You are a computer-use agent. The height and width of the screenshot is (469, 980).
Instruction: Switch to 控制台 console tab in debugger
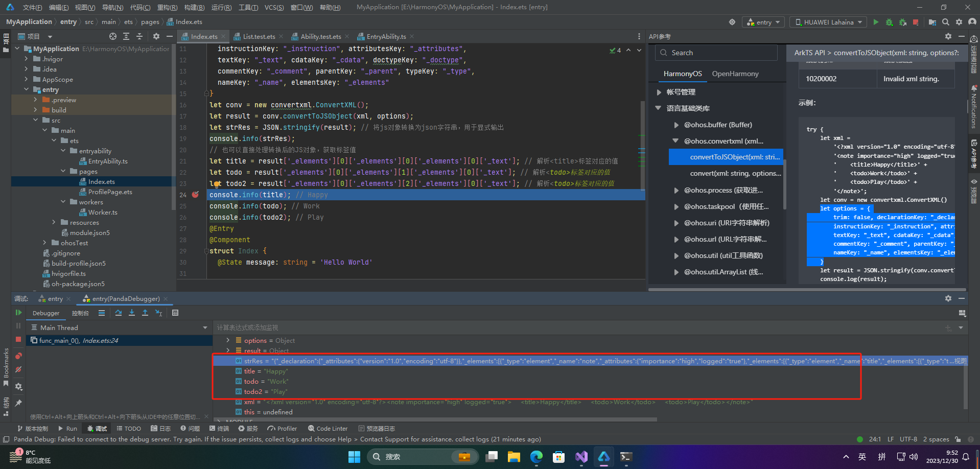click(80, 313)
